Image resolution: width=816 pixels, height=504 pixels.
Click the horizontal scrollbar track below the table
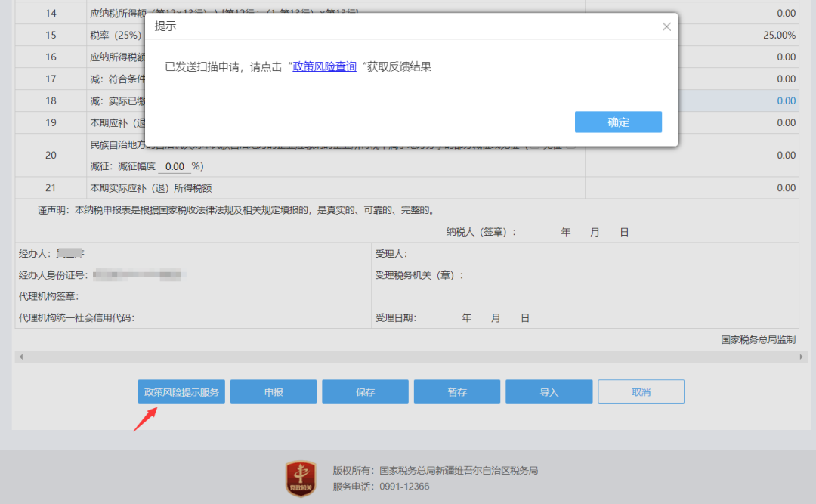coord(408,356)
